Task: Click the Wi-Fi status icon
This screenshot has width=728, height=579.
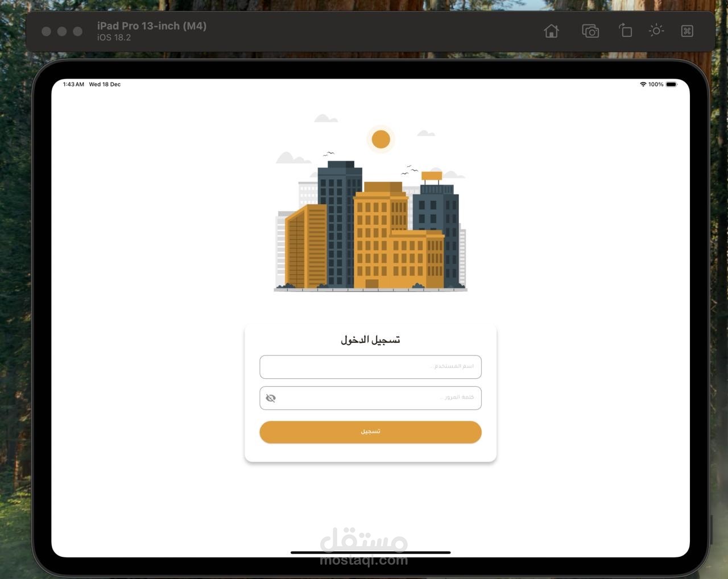Action: click(643, 84)
